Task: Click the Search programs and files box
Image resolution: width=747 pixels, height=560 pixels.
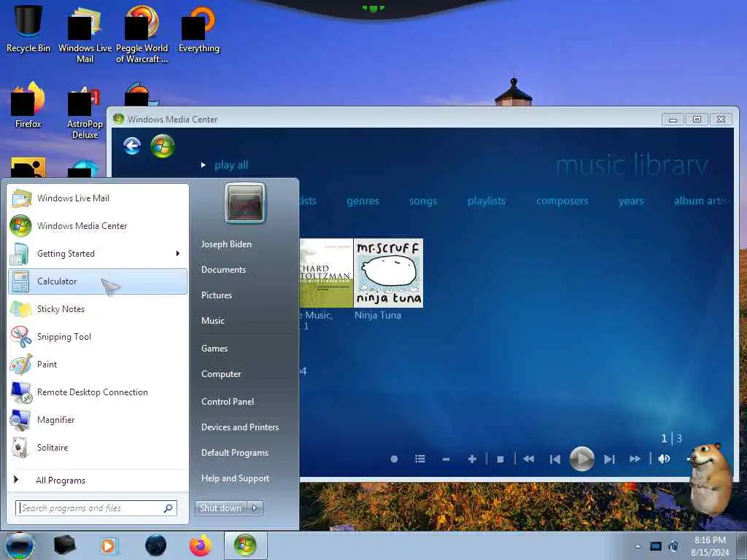Action: pos(96,508)
